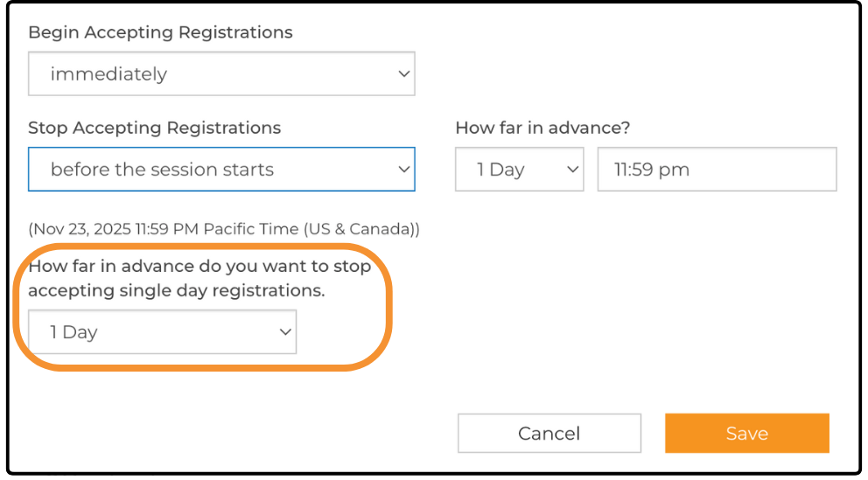The width and height of the screenshot is (868, 480).
Task: Select the "immediately" option text
Action: click(108, 74)
